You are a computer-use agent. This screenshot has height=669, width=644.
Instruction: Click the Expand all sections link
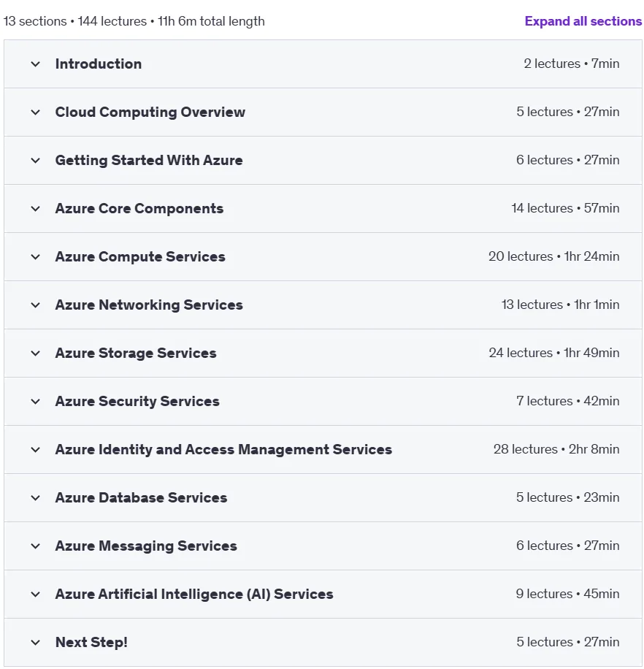click(583, 21)
